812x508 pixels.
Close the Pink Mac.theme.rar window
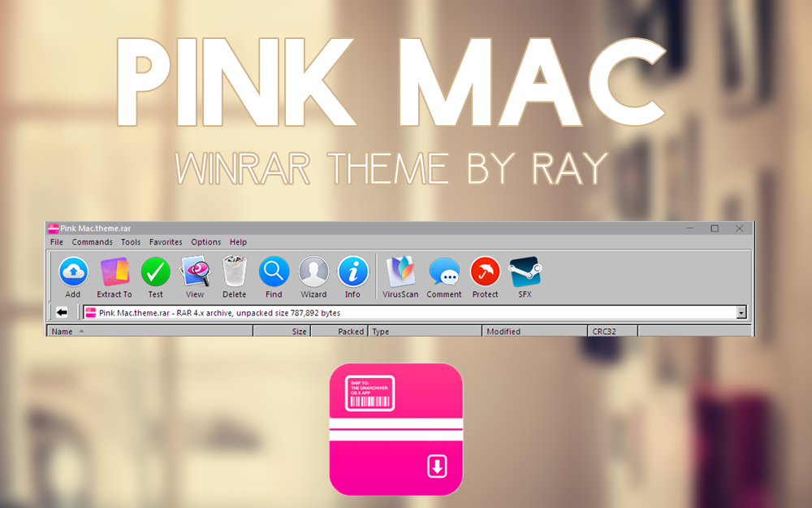pyautogui.click(x=740, y=228)
